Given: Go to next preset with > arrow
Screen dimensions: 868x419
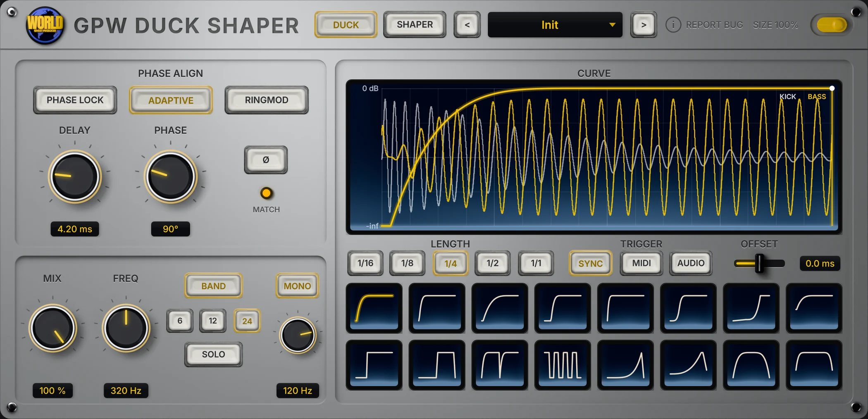Looking at the screenshot, I should pos(644,25).
